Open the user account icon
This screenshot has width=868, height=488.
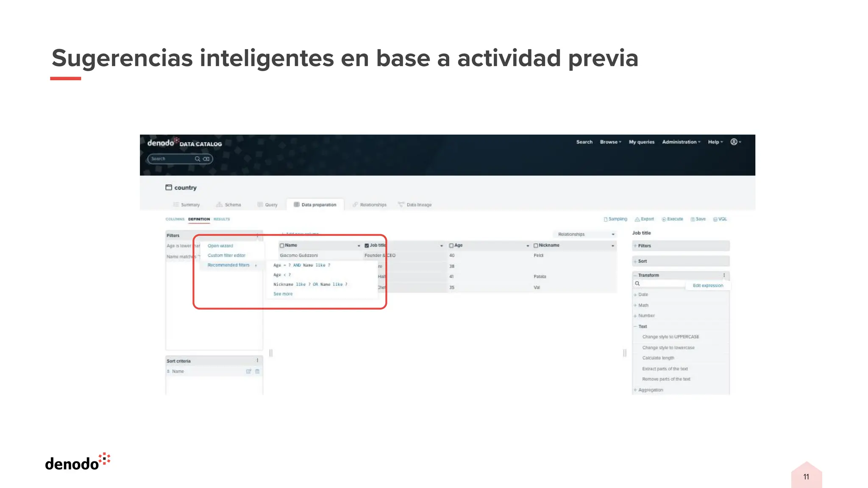[734, 142]
